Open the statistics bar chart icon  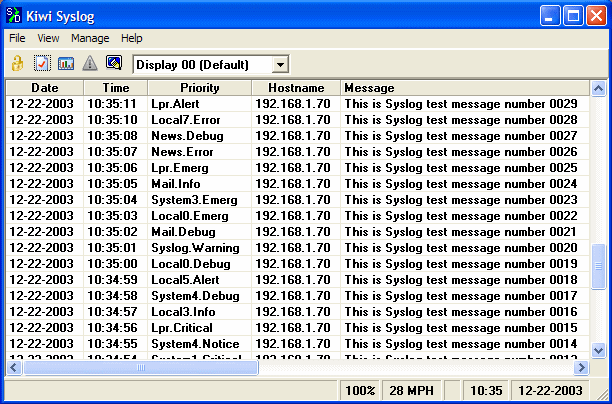click(66, 64)
